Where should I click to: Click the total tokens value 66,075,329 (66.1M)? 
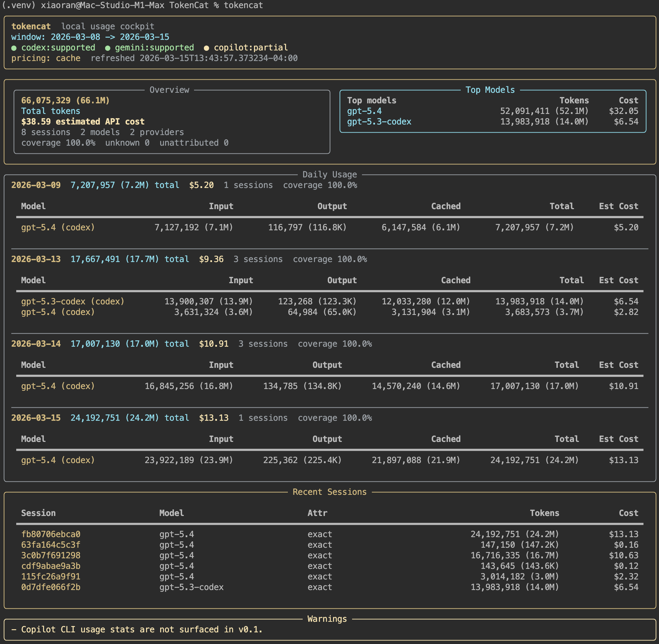coord(65,101)
